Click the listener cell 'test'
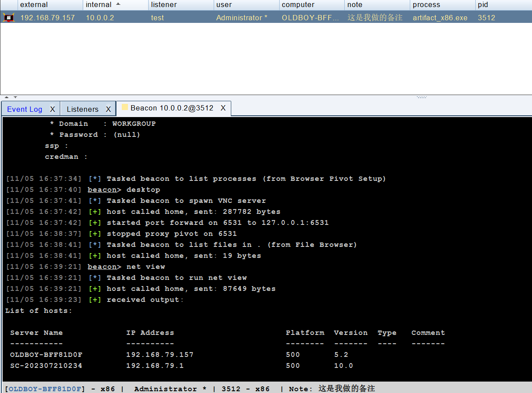The width and height of the screenshot is (532, 393). point(157,18)
